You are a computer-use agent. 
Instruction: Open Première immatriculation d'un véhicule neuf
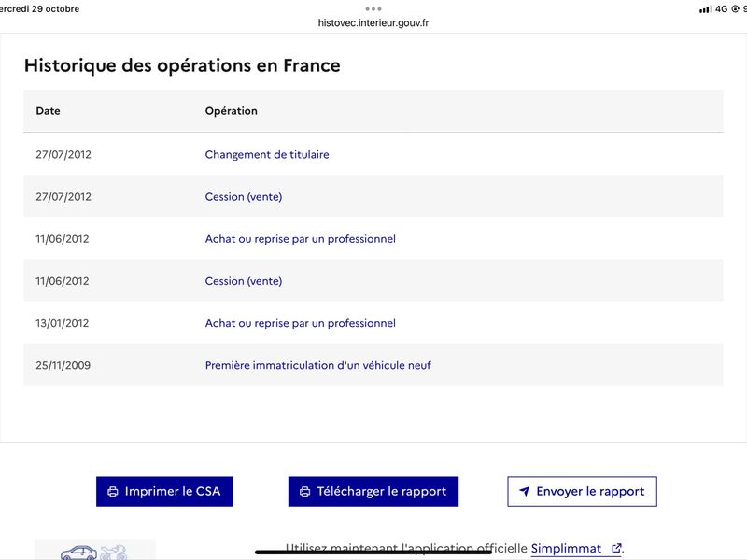pyautogui.click(x=318, y=365)
